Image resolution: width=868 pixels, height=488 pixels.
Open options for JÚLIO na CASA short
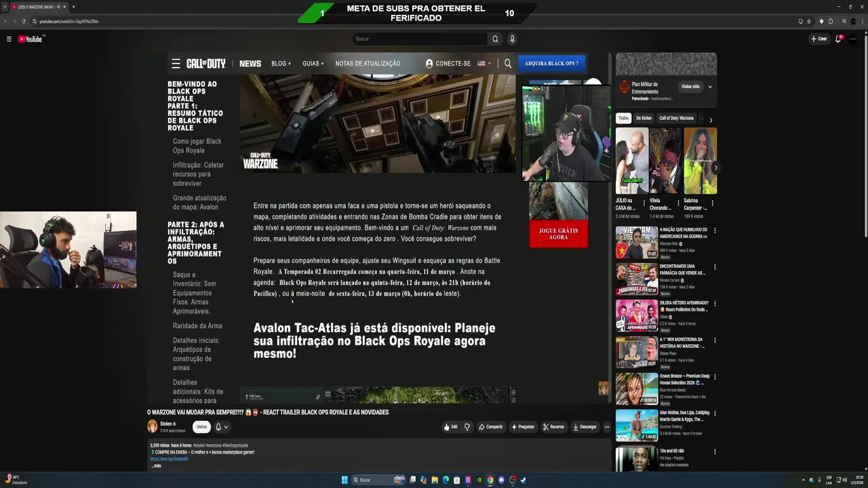click(x=644, y=203)
